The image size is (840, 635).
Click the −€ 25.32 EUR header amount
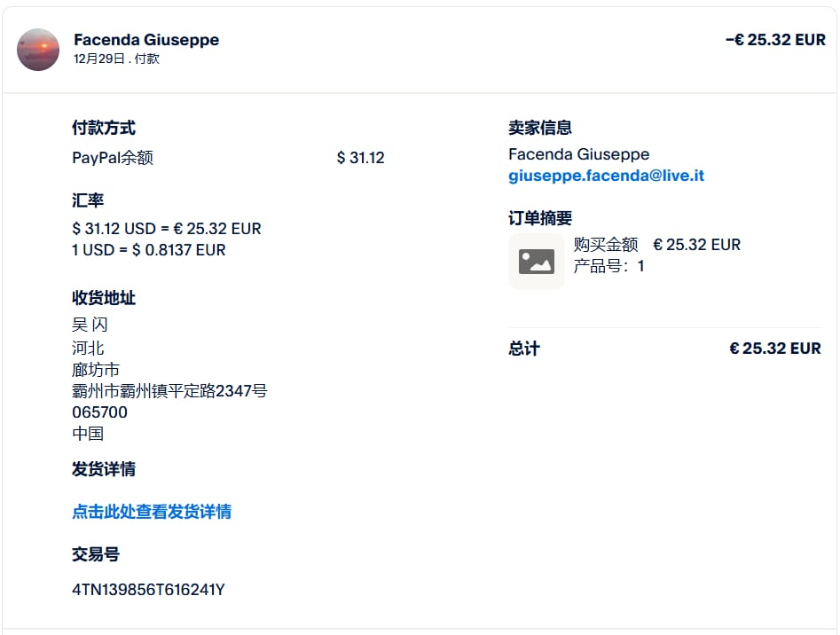tap(775, 40)
